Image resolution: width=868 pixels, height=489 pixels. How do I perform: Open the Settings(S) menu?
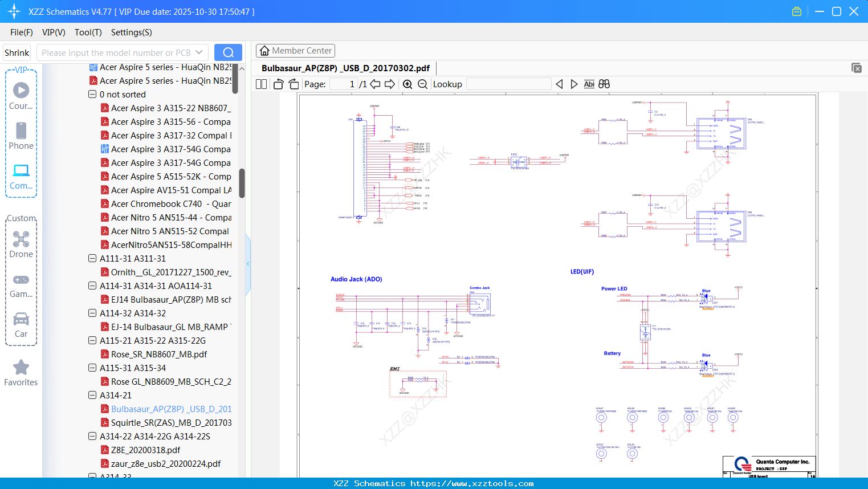[131, 32]
